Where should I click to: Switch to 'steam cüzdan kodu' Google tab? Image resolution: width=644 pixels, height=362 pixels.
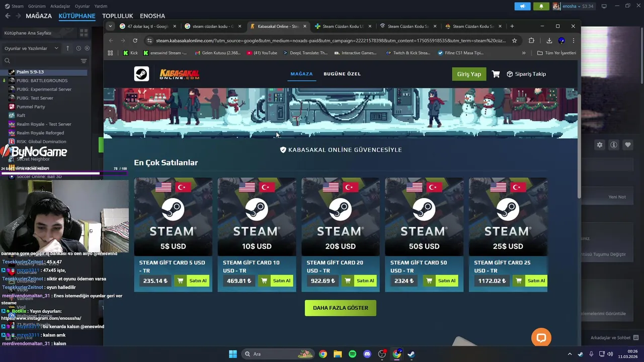click(213, 26)
